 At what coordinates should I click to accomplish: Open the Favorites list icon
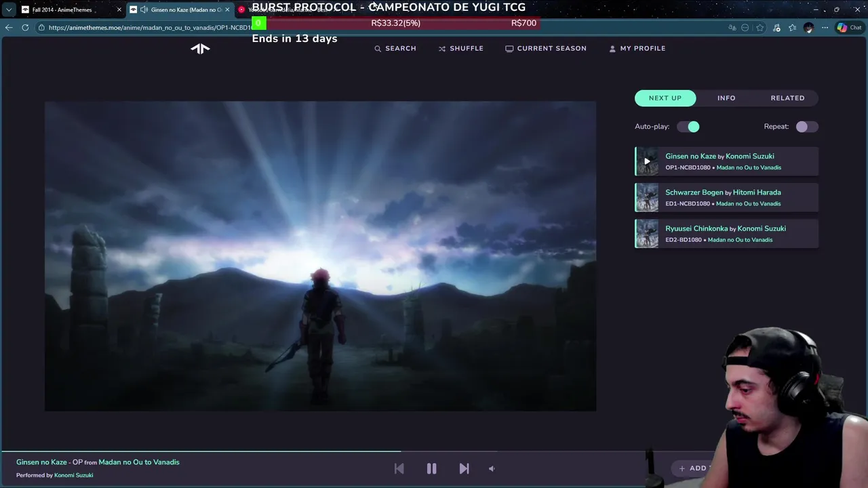tap(792, 28)
